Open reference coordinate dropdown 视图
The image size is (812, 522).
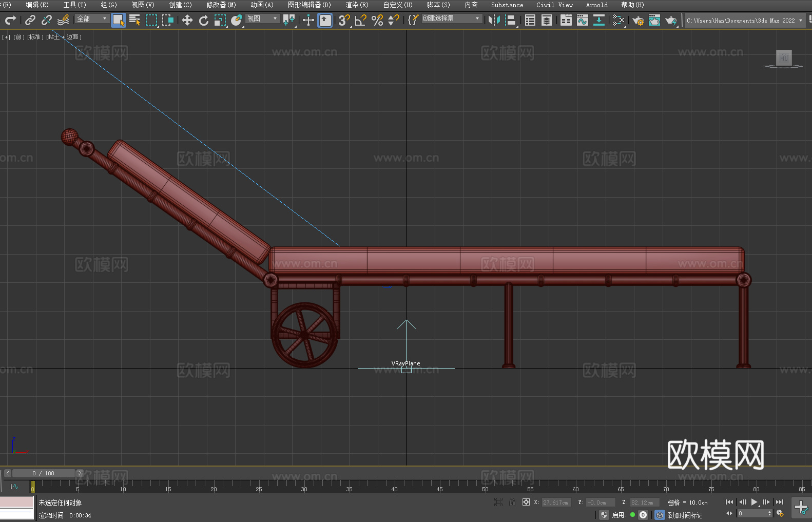pyautogui.click(x=262, y=18)
